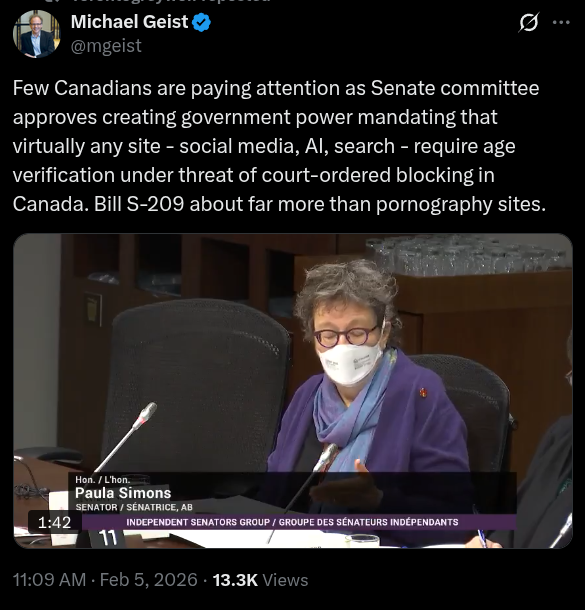Click the blue verified checkmark badge
This screenshot has width=585, height=610.
(x=202, y=22)
